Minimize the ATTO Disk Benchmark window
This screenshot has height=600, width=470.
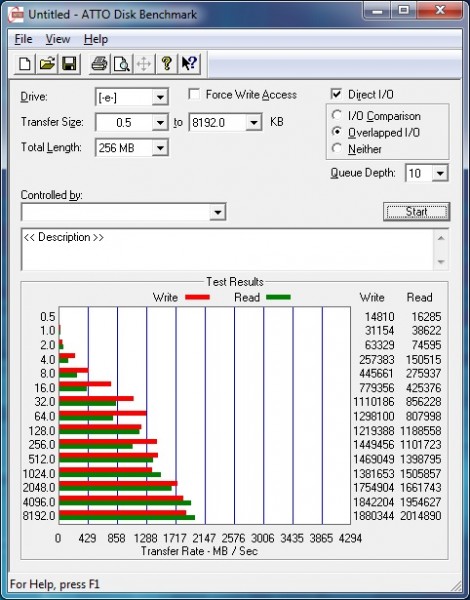pos(377,11)
